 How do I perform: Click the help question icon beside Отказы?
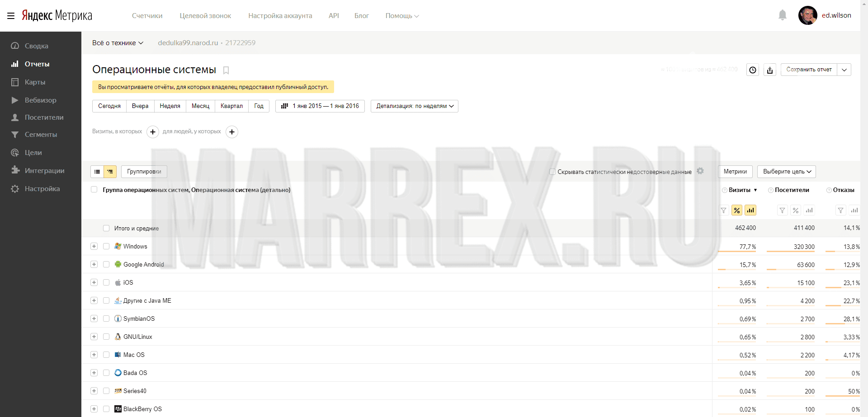829,190
